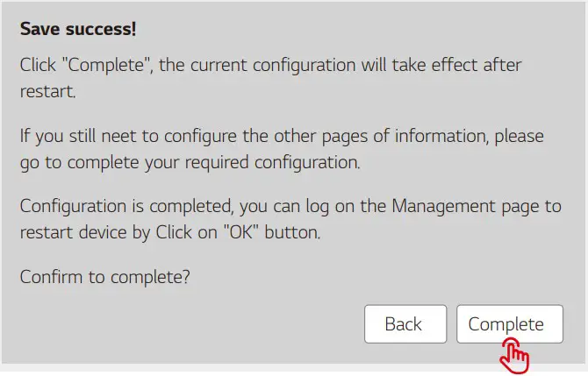Click the phrase "other pages of information"
Viewport: 588px width, 376px height.
click(343, 137)
